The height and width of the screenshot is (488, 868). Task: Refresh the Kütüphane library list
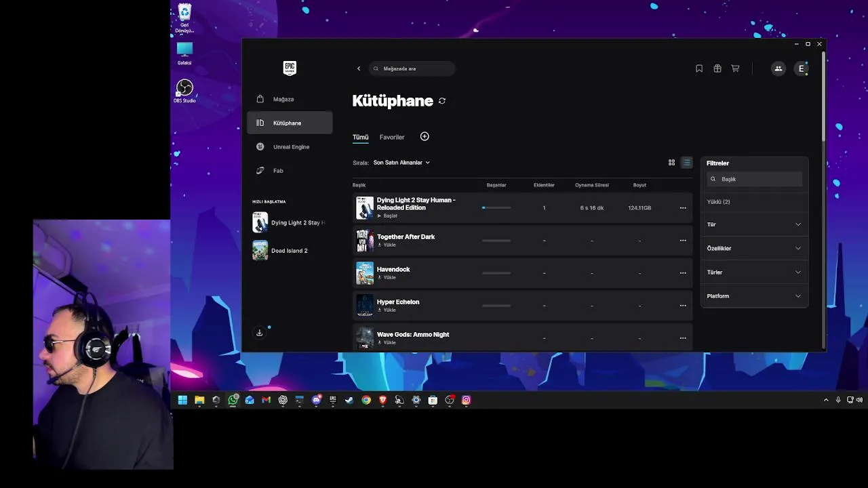click(x=442, y=101)
